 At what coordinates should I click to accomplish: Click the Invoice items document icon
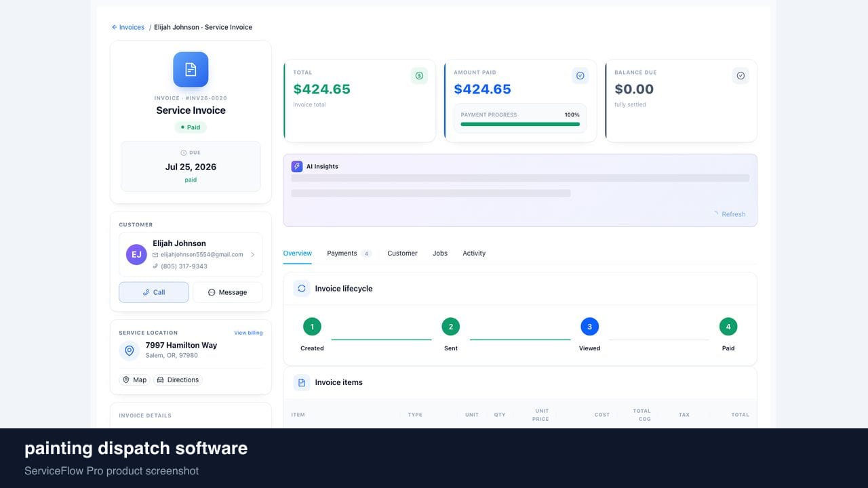coord(302,382)
